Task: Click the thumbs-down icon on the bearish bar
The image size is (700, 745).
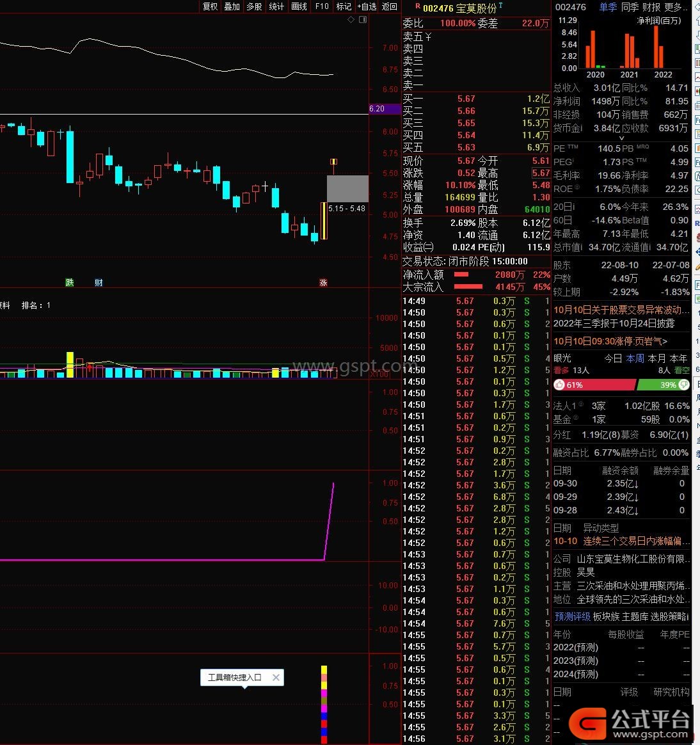Action: pos(683,385)
